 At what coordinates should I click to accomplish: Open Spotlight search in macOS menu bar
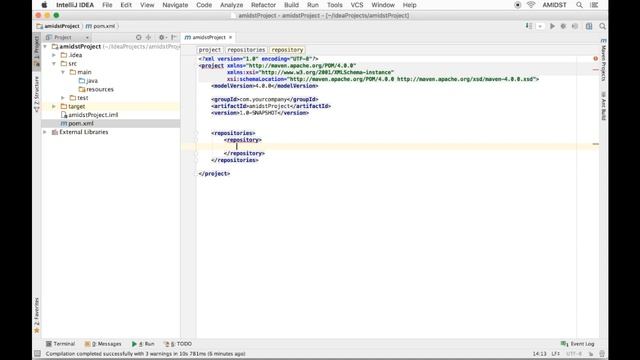[579, 5]
